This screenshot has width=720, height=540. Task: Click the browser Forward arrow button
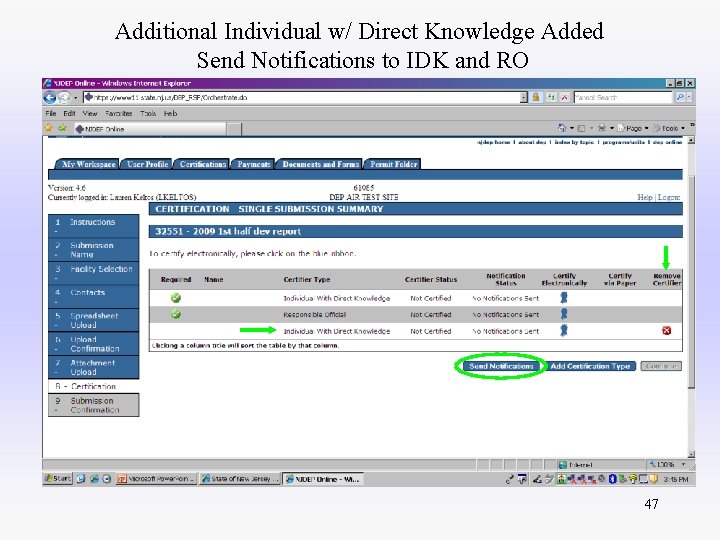[64, 97]
